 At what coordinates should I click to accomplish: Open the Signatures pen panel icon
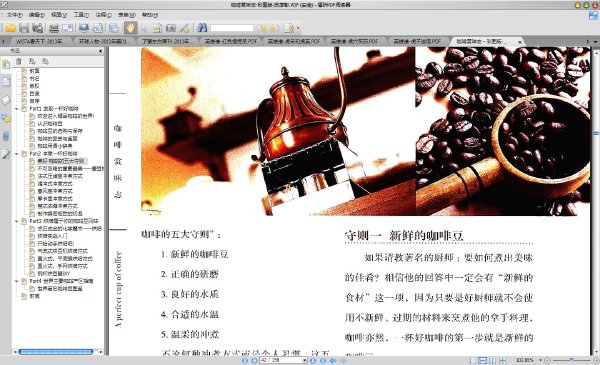6,154
